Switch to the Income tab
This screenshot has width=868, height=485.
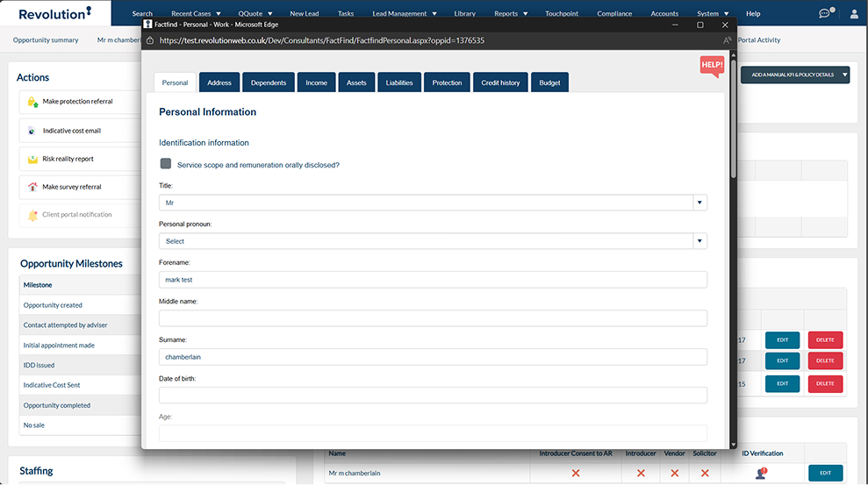pyautogui.click(x=316, y=82)
